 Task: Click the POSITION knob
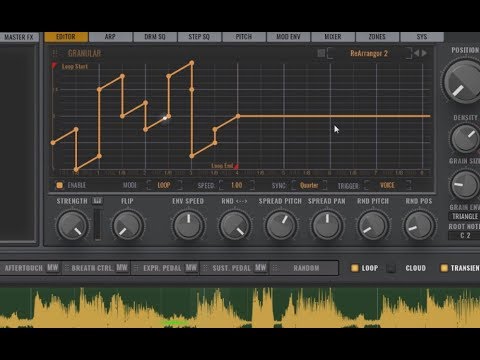point(464,82)
